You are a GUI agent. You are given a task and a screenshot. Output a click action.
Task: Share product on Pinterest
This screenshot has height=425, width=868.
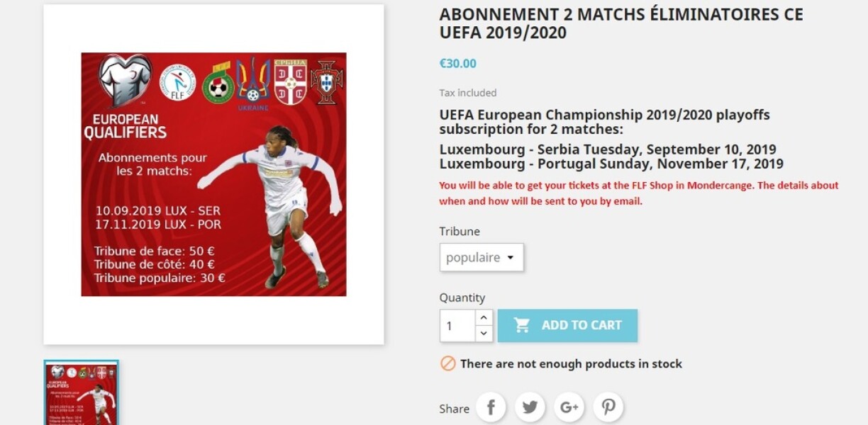point(608,407)
